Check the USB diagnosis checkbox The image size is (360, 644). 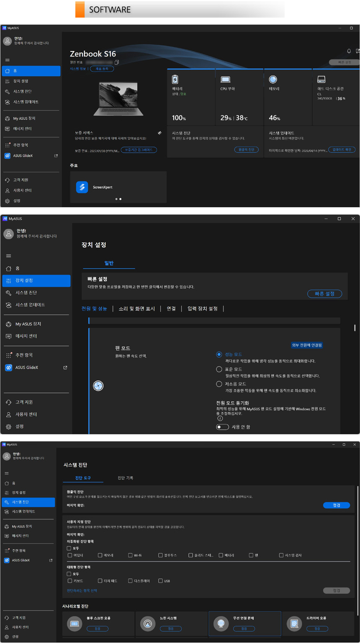click(x=160, y=581)
